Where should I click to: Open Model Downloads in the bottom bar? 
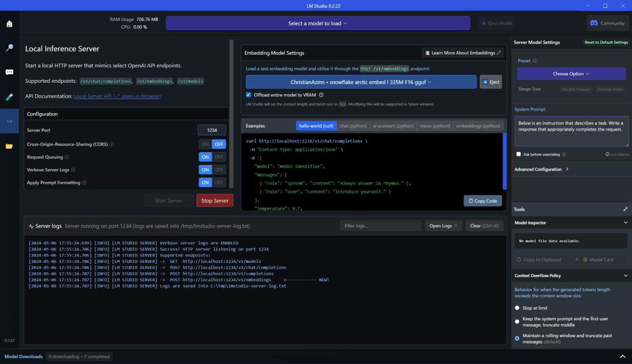[24, 357]
